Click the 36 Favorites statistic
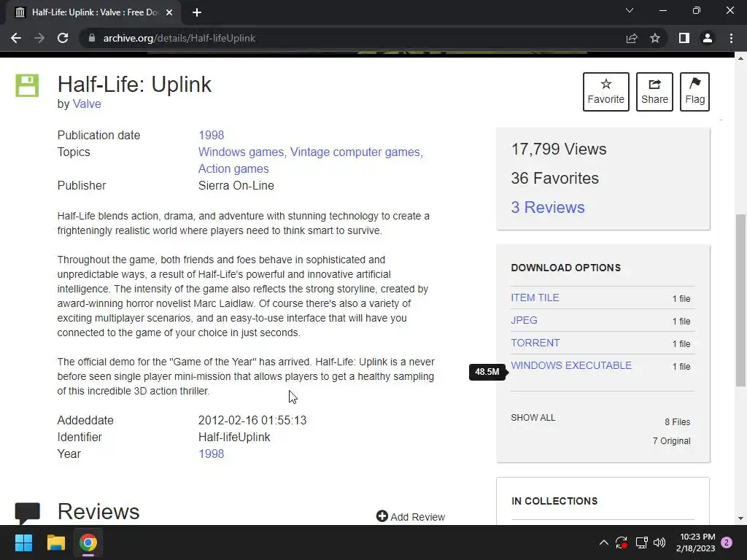 coord(554,178)
